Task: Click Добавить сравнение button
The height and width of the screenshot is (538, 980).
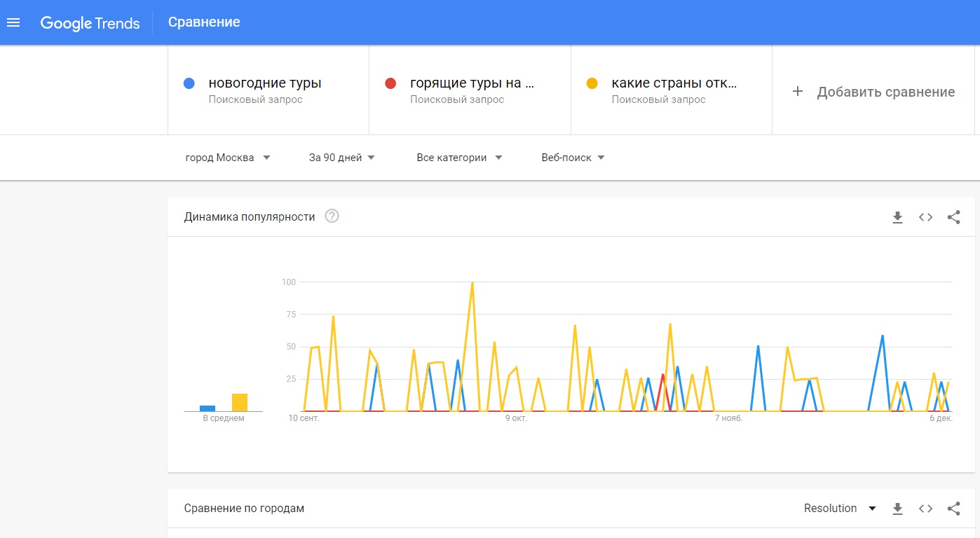Action: coord(873,92)
